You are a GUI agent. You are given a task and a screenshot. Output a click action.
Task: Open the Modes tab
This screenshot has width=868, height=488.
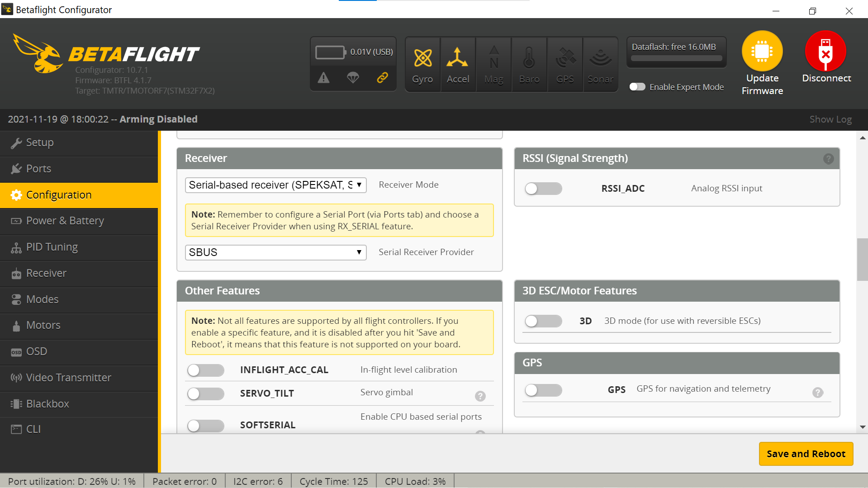coord(79,299)
